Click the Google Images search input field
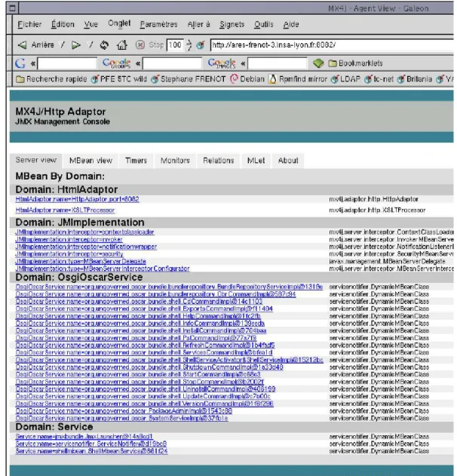The image size is (457, 476). (278, 63)
